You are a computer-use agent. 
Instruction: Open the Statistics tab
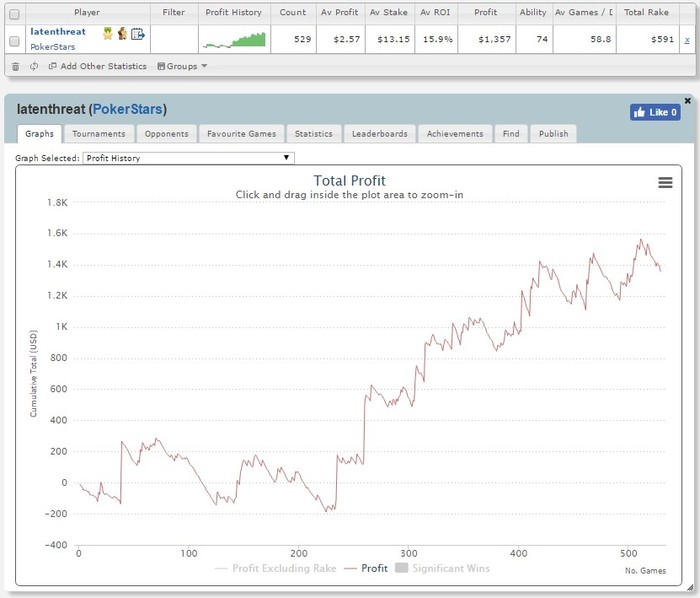click(x=314, y=134)
